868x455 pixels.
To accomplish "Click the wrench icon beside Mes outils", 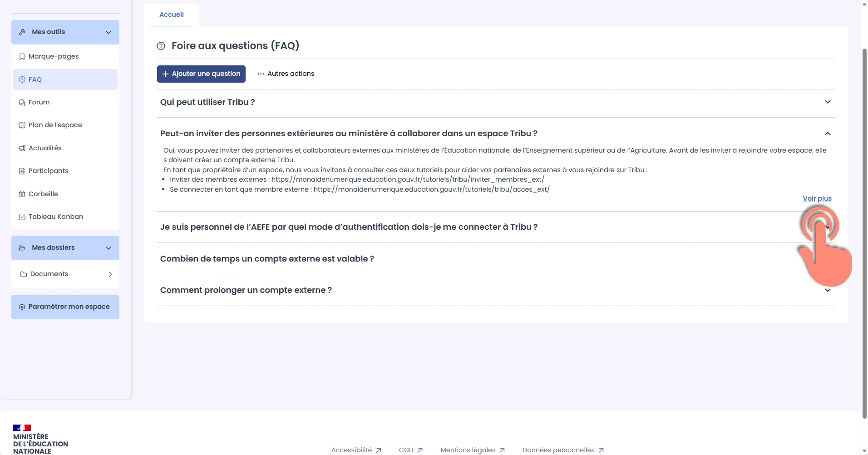I will click(22, 32).
